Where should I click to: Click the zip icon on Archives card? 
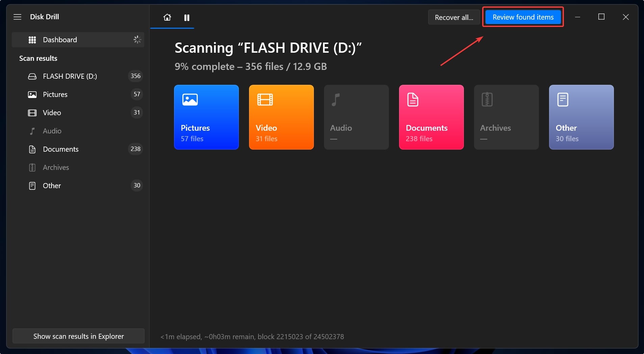pos(487,100)
